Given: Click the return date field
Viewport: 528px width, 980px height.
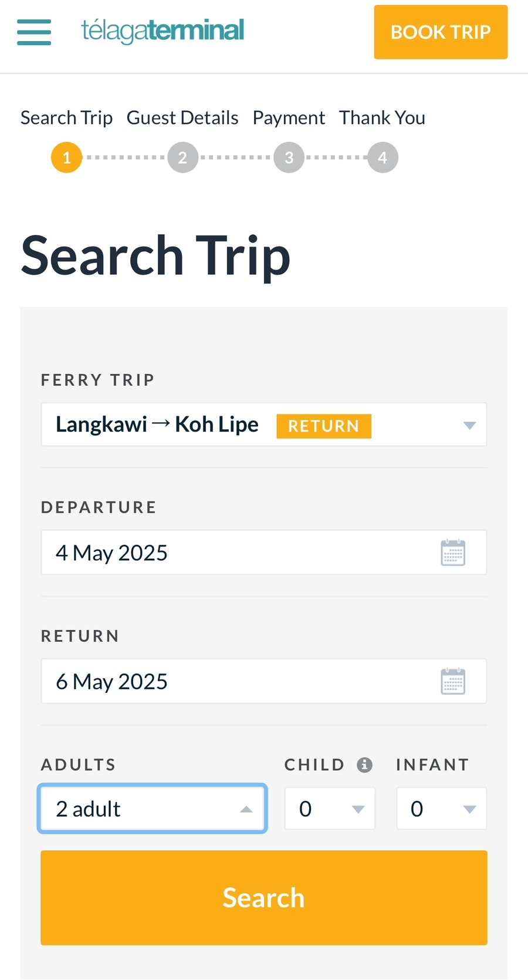Looking at the screenshot, I should coord(235,681).
